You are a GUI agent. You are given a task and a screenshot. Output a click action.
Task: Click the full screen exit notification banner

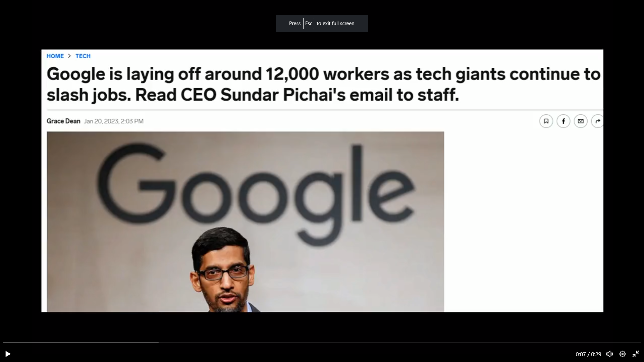click(x=322, y=23)
